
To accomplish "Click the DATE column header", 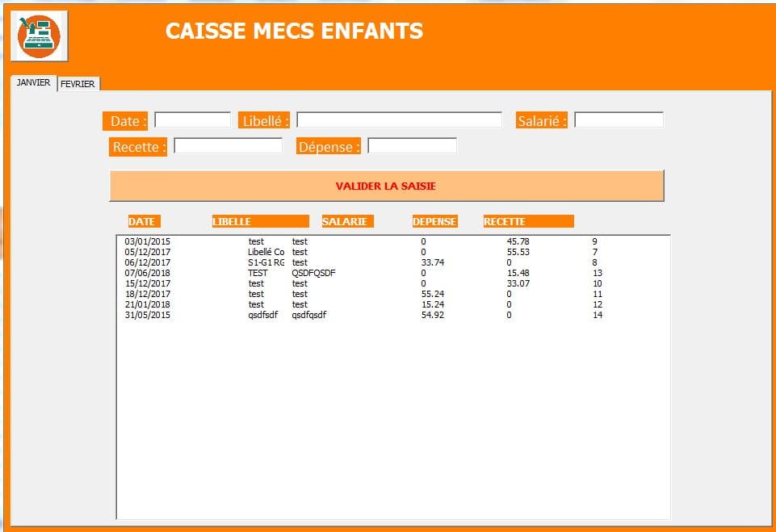I will (x=144, y=221).
